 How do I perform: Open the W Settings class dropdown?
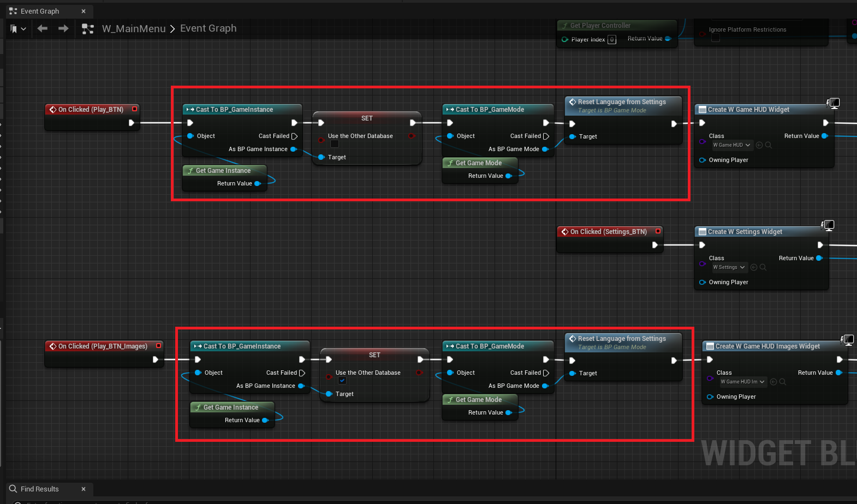click(729, 267)
